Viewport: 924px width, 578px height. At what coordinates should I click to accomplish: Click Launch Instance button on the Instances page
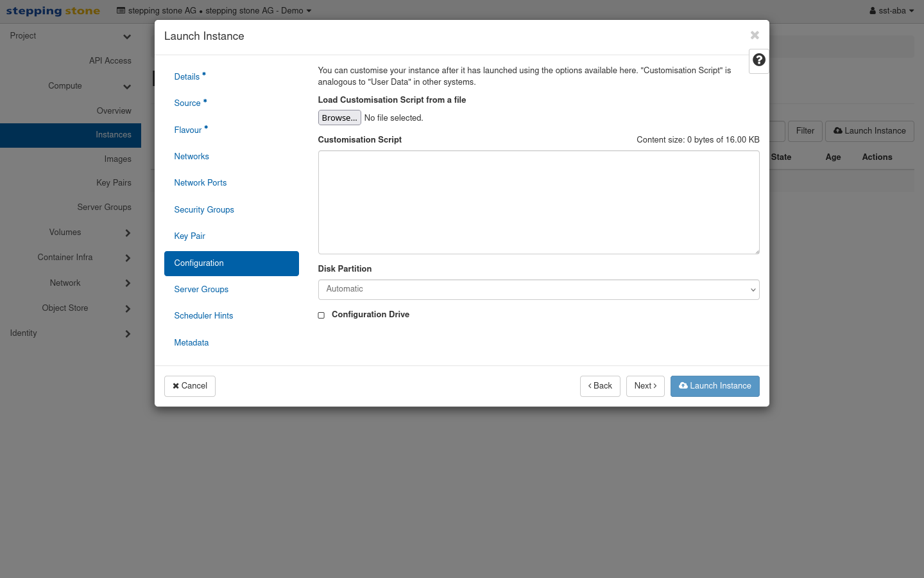[x=869, y=131]
